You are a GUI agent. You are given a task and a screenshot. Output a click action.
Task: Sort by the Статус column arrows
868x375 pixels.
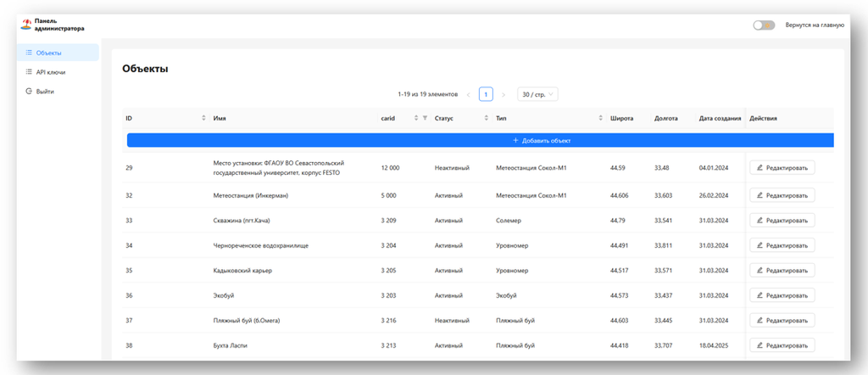pos(486,118)
